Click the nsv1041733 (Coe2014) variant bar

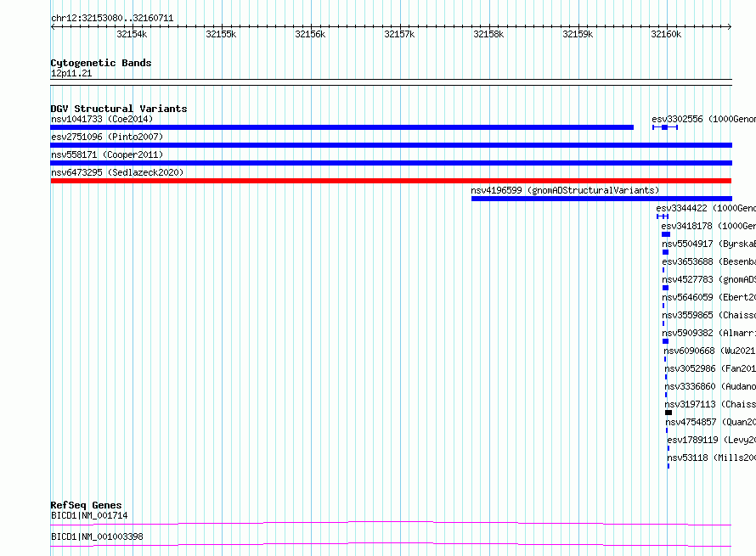click(341, 127)
